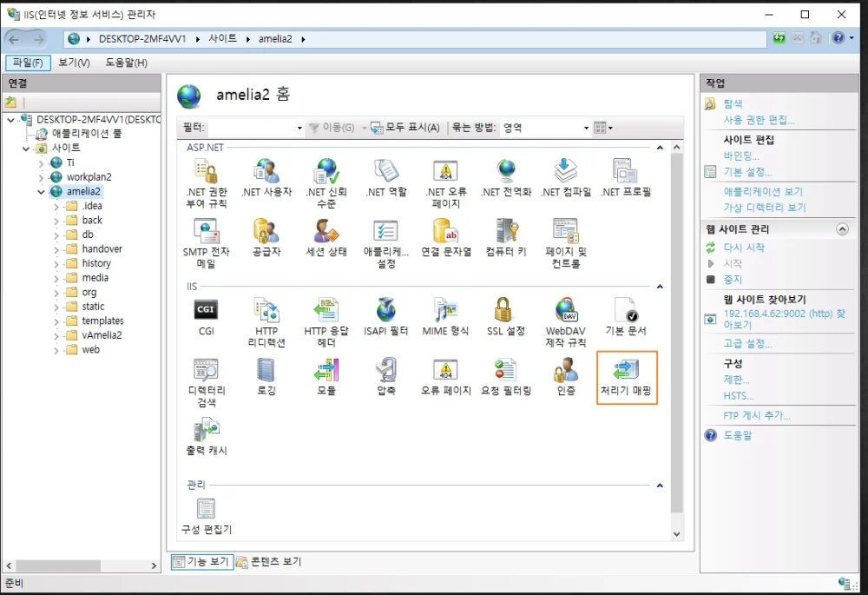Collapse the 웹 사이트 관리 section
Image resolution: width=868 pixels, height=595 pixels.
tap(842, 229)
